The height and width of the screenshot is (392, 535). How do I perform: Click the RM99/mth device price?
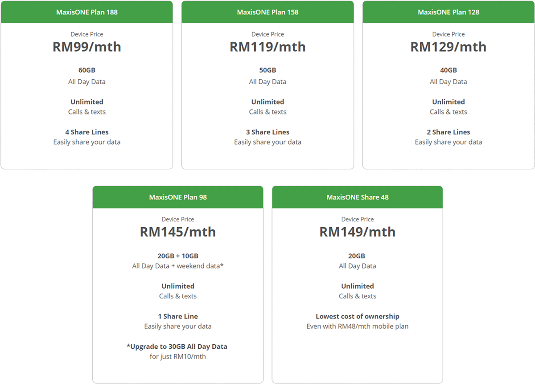[x=87, y=47]
